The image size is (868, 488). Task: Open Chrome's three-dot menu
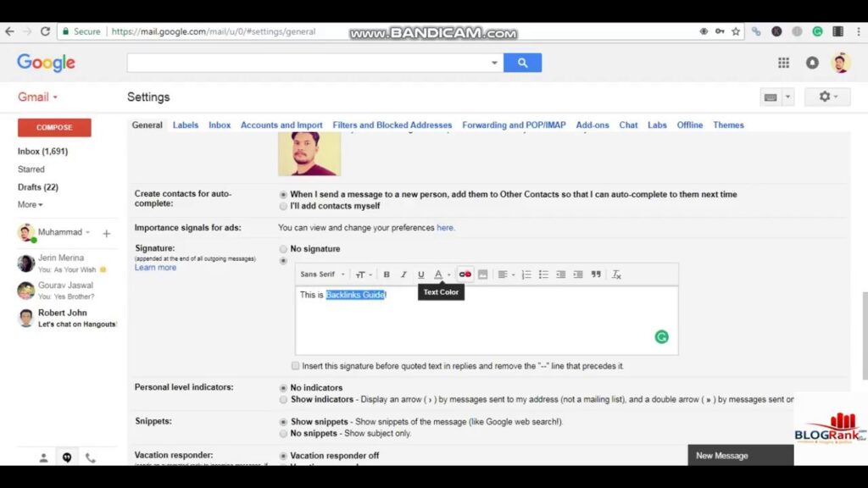pyautogui.click(x=859, y=31)
